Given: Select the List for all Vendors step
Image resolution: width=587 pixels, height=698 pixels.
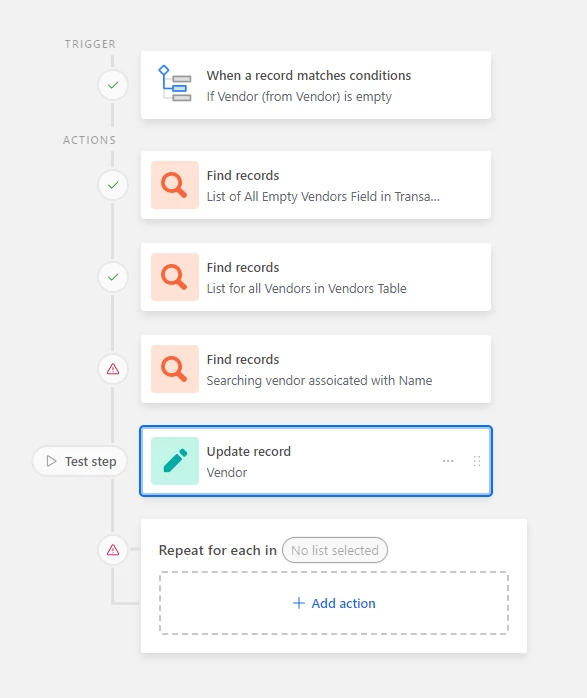Looking at the screenshot, I should click(x=316, y=277).
